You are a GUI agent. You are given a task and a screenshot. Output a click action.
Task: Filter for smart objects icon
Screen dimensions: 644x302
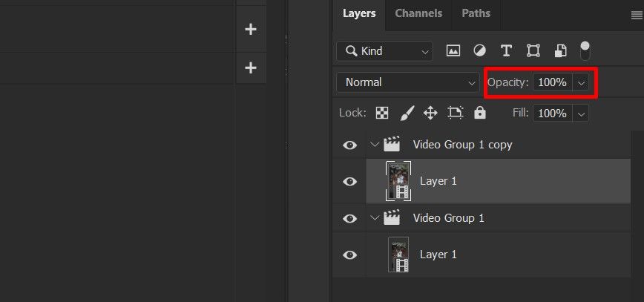click(561, 51)
